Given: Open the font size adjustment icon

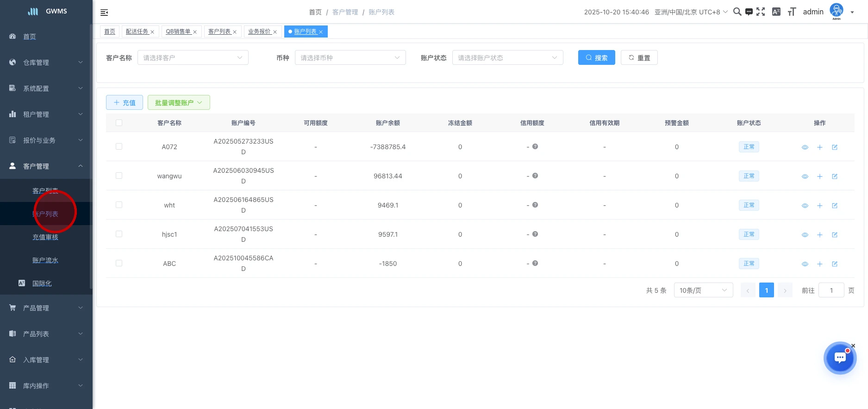Looking at the screenshot, I should (x=792, y=12).
